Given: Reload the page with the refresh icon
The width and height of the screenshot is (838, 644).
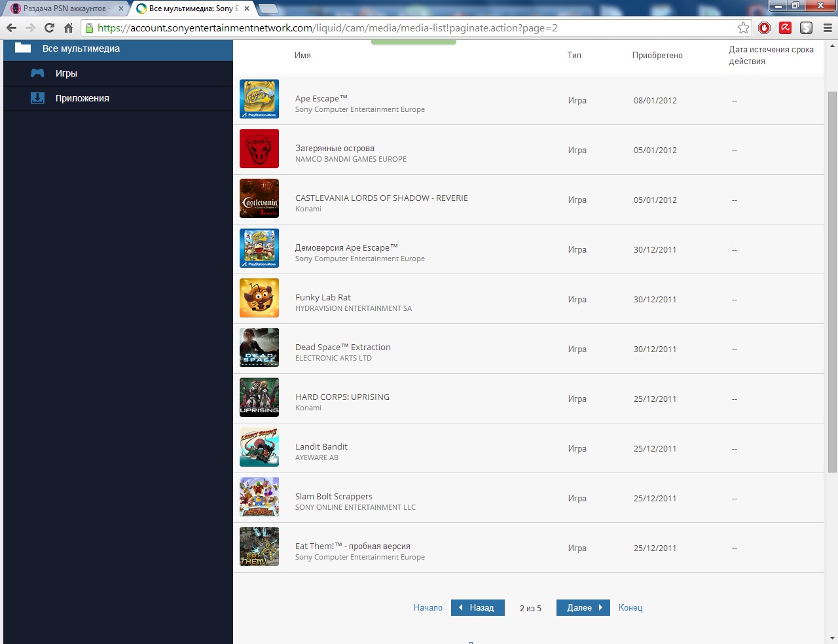Looking at the screenshot, I should 49,27.
